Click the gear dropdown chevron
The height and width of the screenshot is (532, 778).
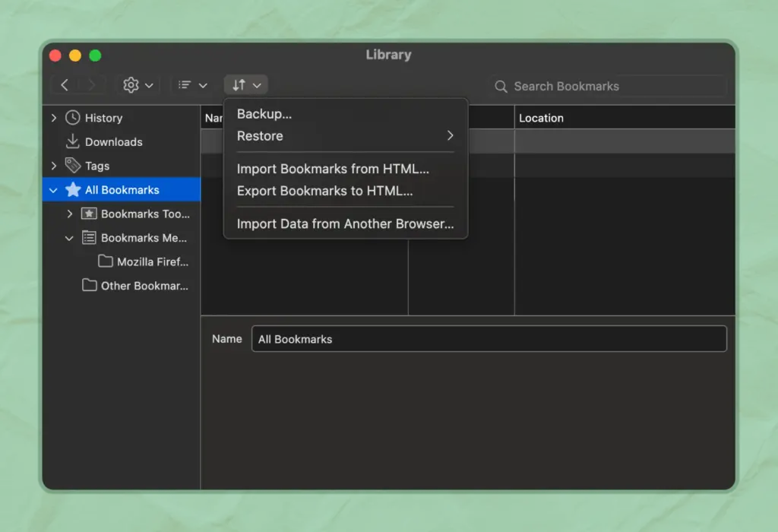click(149, 85)
